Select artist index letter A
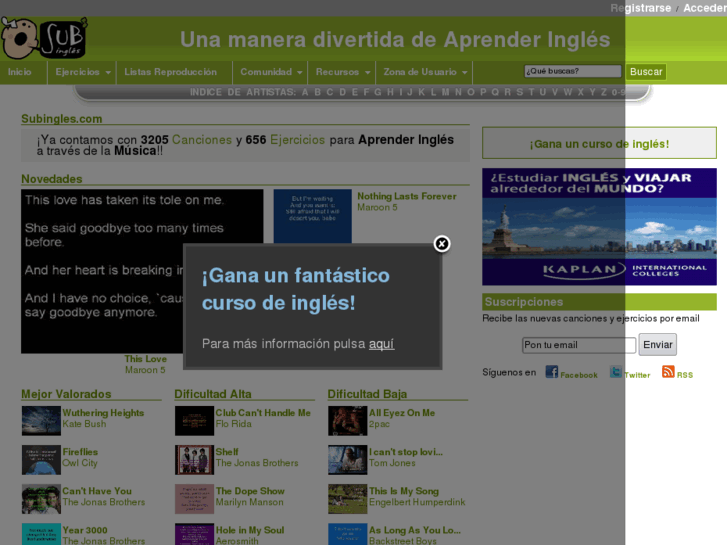 coord(305,92)
